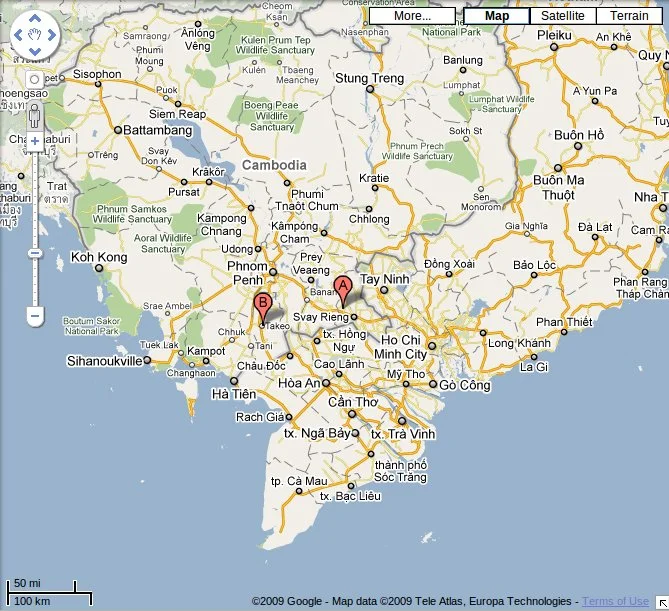Image resolution: width=669 pixels, height=611 pixels.
Task: Click the Đồng Xoài label
Action: 449,264
